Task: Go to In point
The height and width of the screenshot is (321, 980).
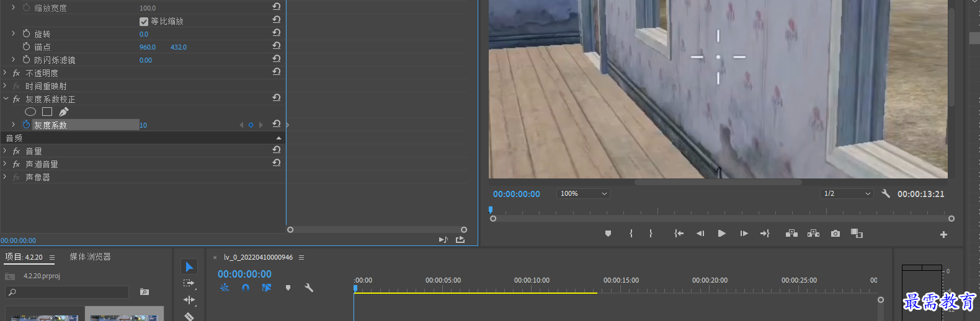Action: (x=679, y=234)
